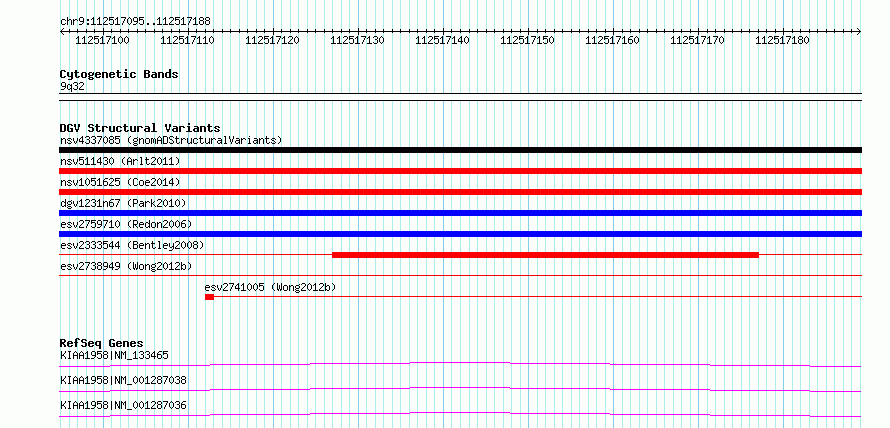This screenshot has width=890, height=428.
Task: Open variant esv2333544 (Bentley2008) label
Action: (x=132, y=245)
